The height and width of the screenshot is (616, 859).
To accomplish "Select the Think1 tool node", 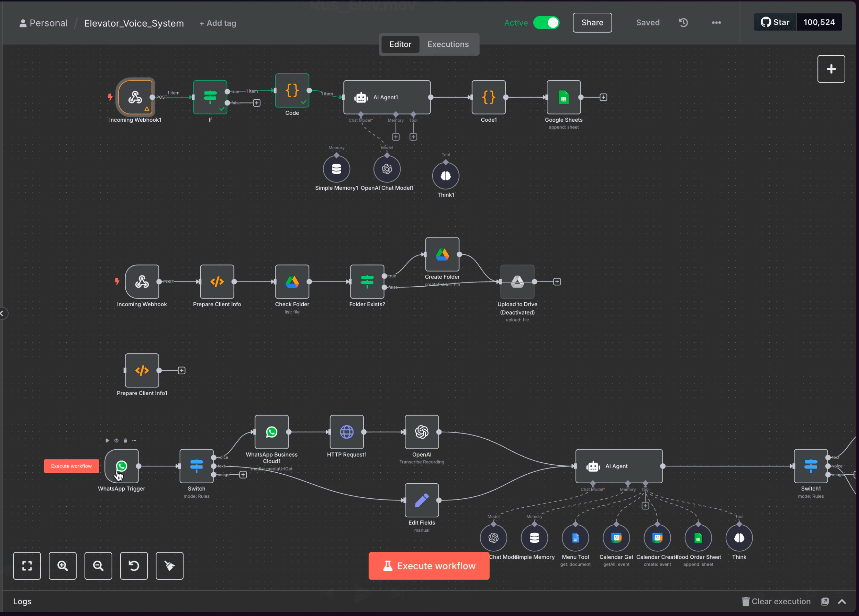I will 445,175.
